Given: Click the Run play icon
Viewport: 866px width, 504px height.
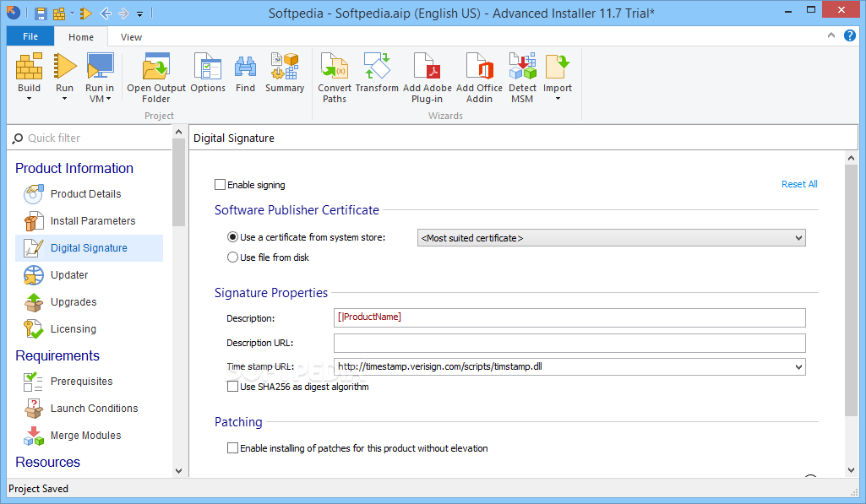Looking at the screenshot, I should pos(64,66).
